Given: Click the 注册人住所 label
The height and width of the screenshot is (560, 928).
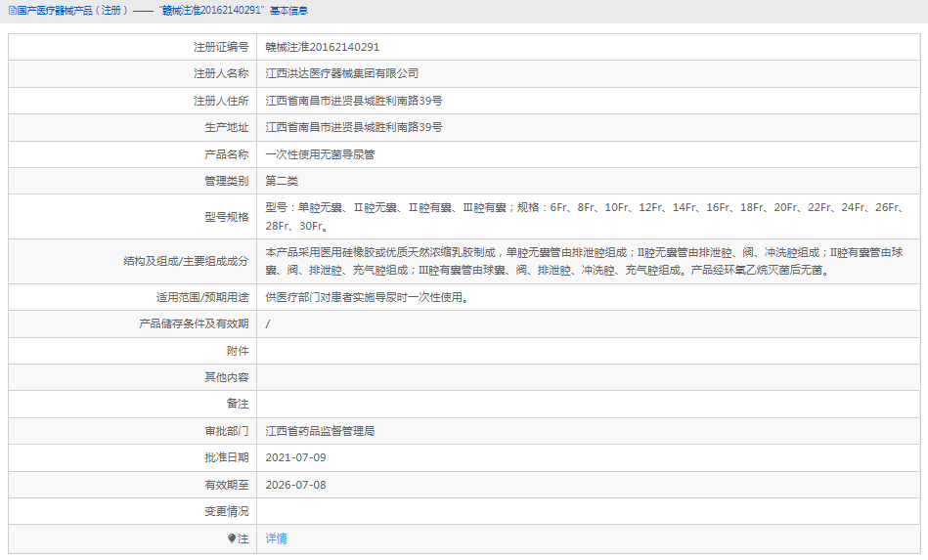Looking at the screenshot, I should (221, 101).
